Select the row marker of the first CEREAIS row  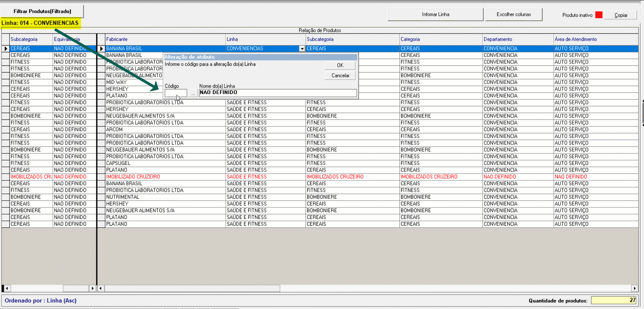[6, 49]
